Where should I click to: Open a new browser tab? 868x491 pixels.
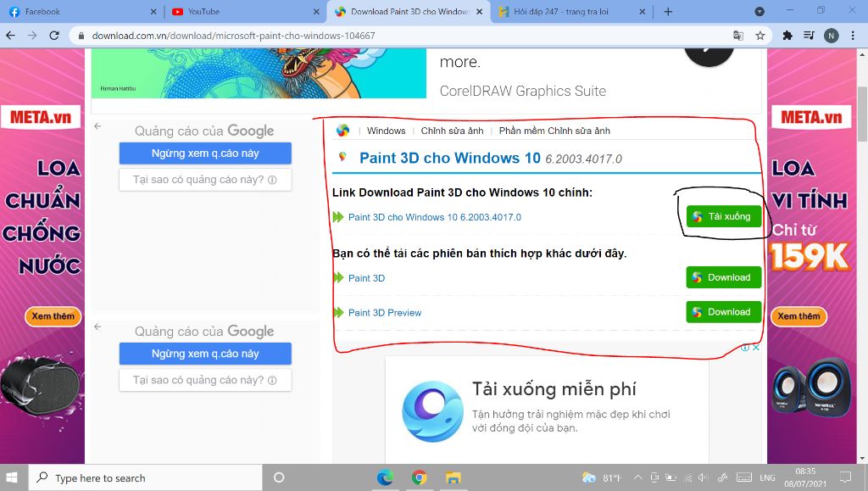668,12
